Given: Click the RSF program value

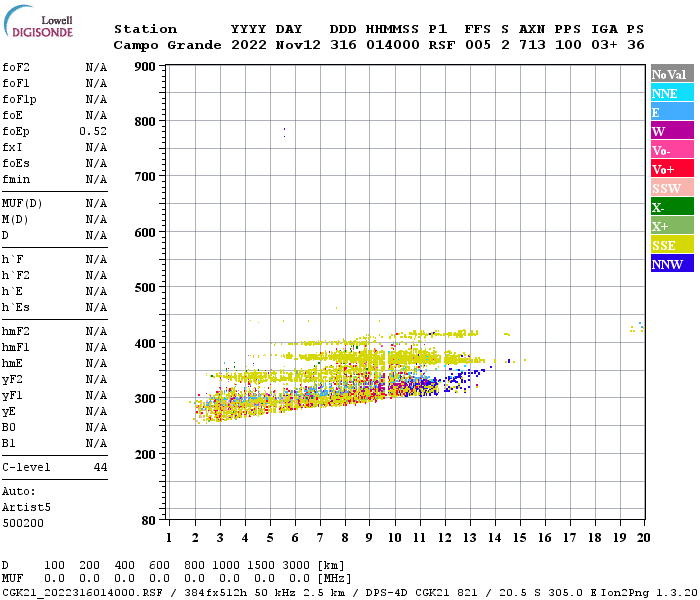Looking at the screenshot, I should coord(442,45).
